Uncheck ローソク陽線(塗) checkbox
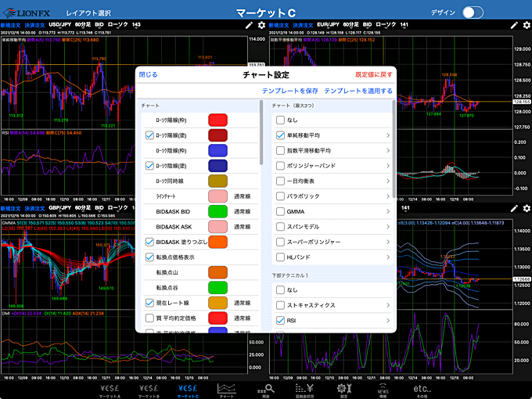Screen dimensions: 532x399 point(149,135)
